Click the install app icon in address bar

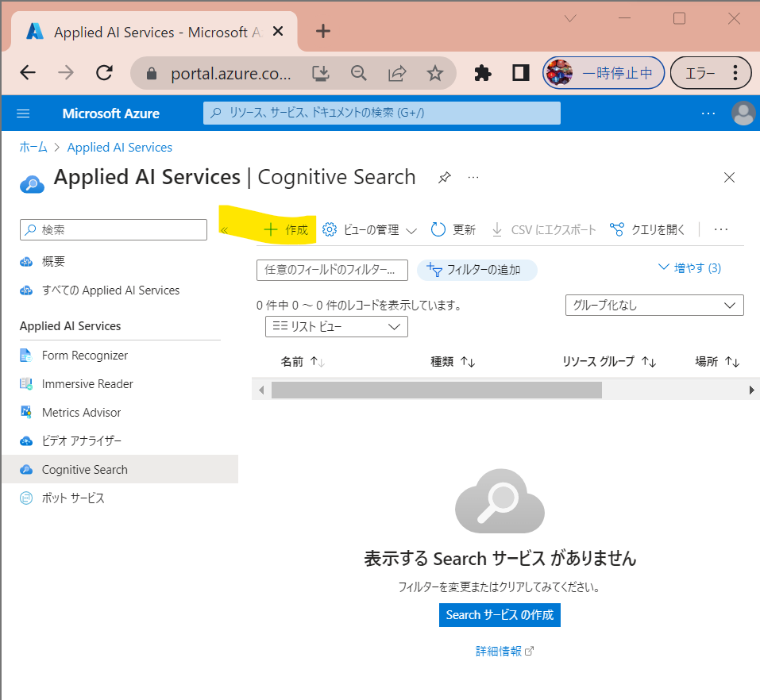pyautogui.click(x=320, y=74)
